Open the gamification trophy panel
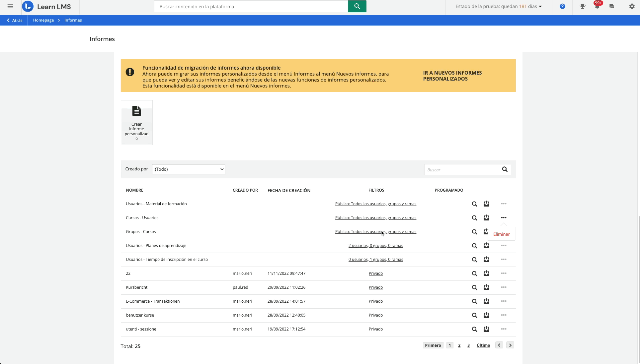Screen dimensions: 640x364 click(582, 6)
